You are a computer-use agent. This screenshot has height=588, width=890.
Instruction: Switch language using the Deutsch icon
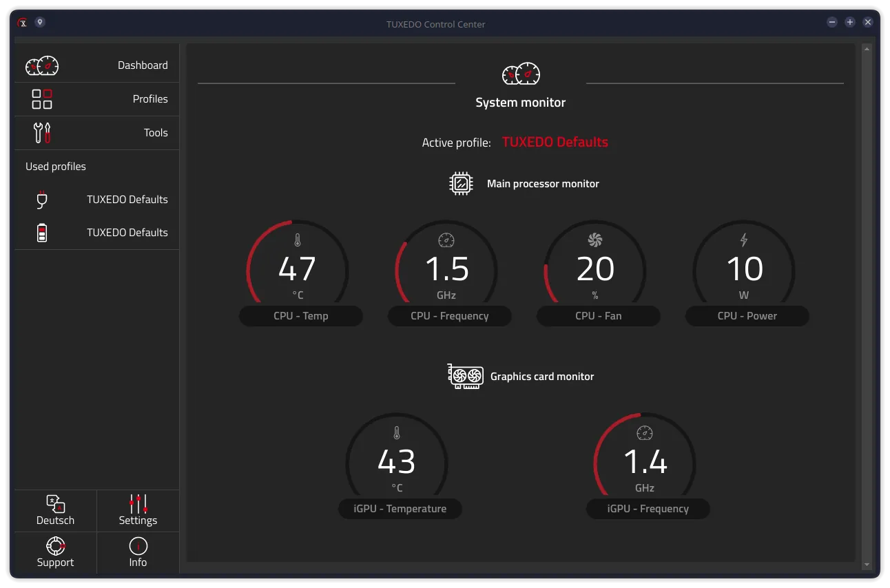[x=55, y=504]
